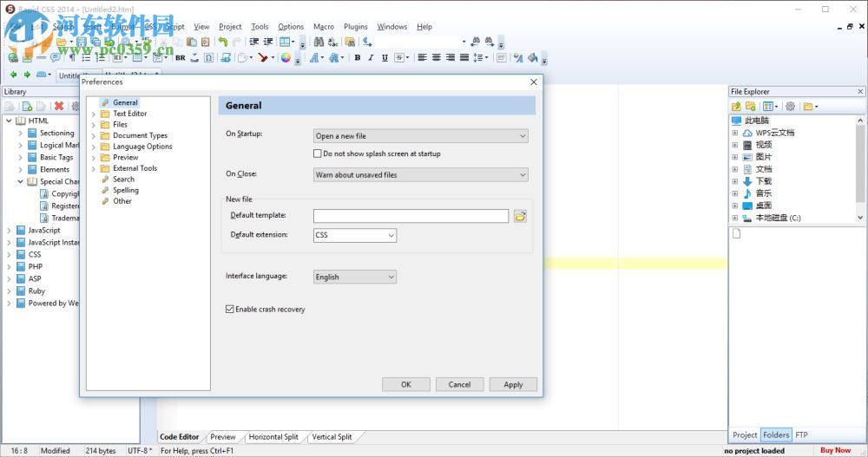Collapse the HTML library node

pyautogui.click(x=9, y=121)
